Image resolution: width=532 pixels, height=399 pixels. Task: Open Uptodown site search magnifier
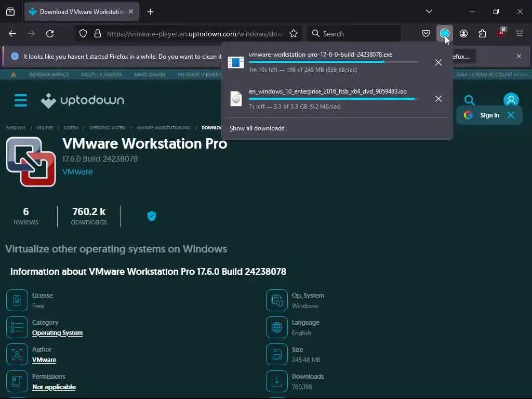click(469, 100)
